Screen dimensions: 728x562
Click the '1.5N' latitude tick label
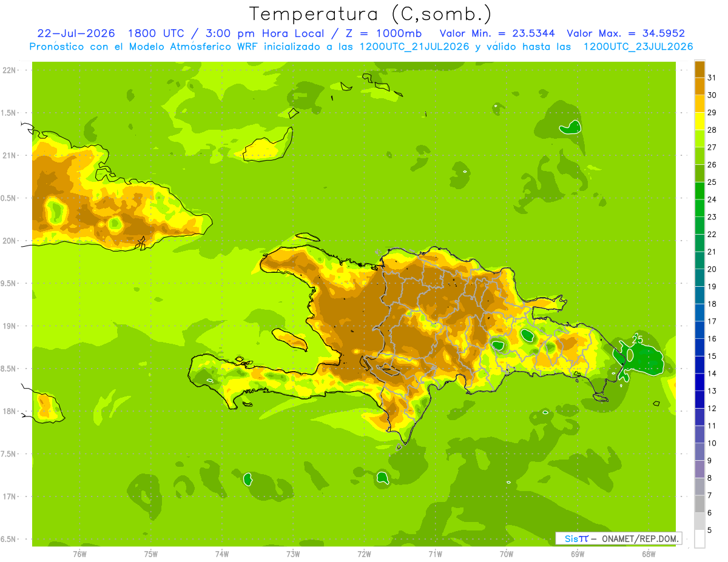(x=8, y=113)
